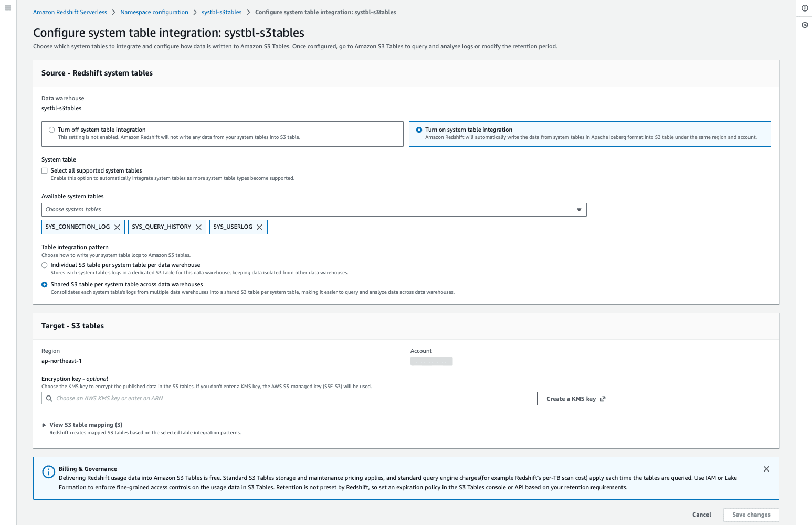Click the systbl-s3tables data warehouse value
The height and width of the screenshot is (525, 812).
61,109
